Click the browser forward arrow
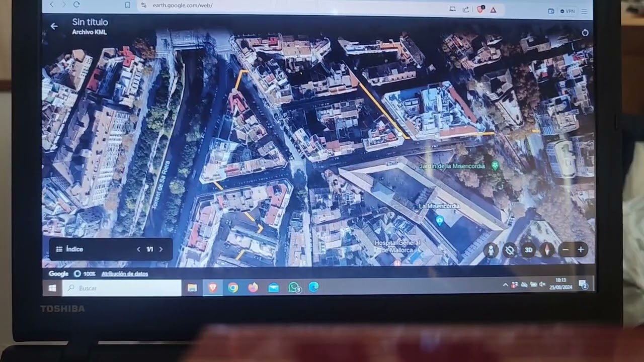Viewport: 644px width, 362px height. pyautogui.click(x=63, y=5)
